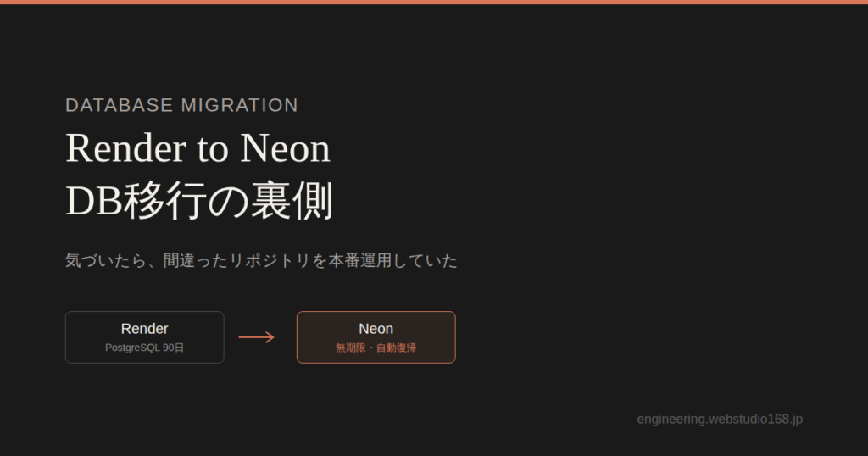This screenshot has height=456, width=868.
Task: Click the word 'DATABASE' in the small heading
Action: [119, 105]
